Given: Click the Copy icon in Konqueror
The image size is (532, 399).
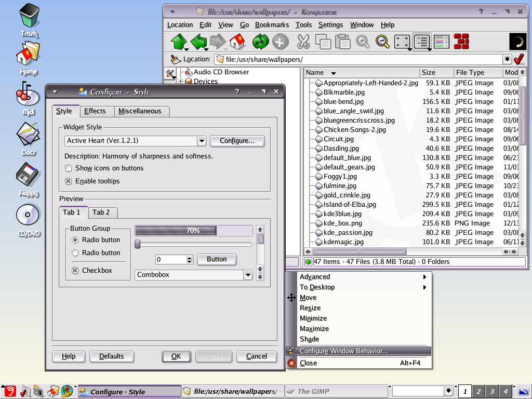Looking at the screenshot, I should coord(323,42).
